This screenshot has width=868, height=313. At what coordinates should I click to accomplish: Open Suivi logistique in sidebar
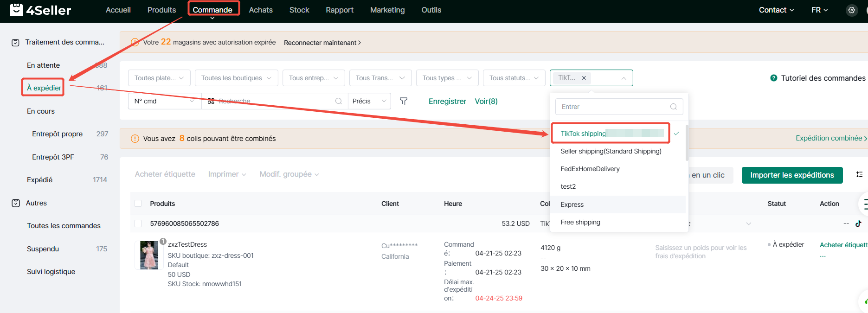coord(51,272)
